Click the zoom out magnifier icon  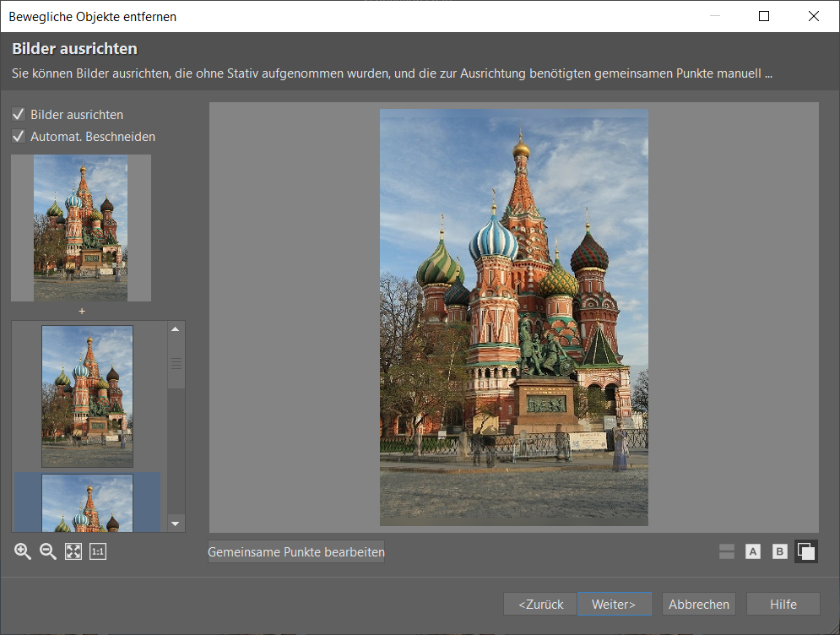[48, 551]
